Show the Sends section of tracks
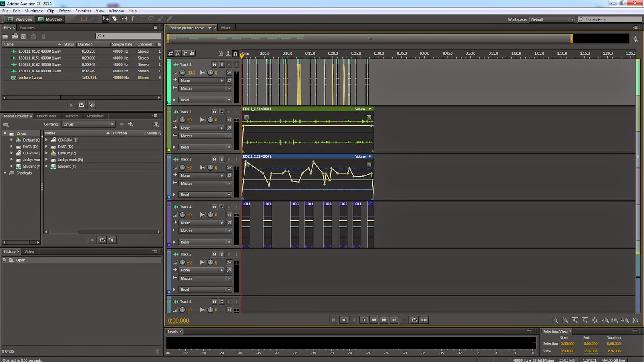The image size is (644, 362). pyautogui.click(x=185, y=53)
